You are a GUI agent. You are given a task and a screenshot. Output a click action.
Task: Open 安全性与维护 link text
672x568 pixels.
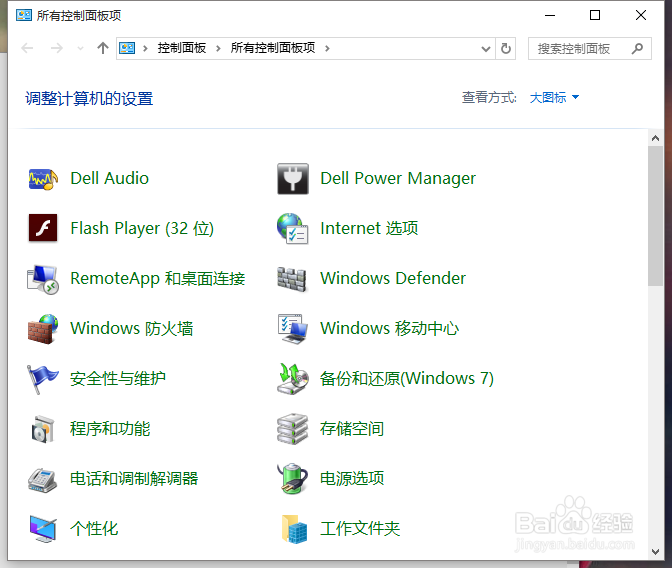click(118, 379)
